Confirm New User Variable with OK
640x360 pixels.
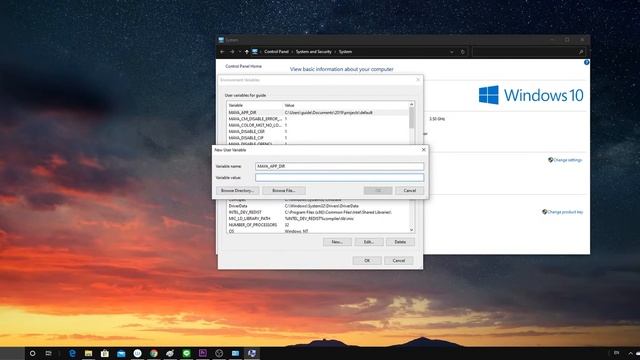[378, 191]
